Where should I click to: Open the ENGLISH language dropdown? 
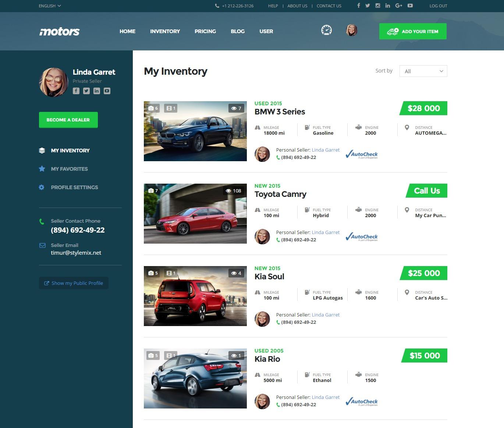pyautogui.click(x=50, y=6)
